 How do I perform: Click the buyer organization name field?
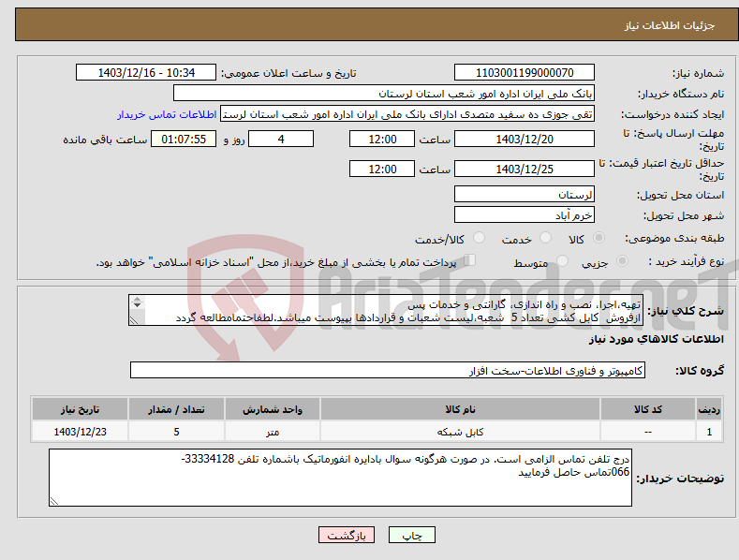point(384,94)
